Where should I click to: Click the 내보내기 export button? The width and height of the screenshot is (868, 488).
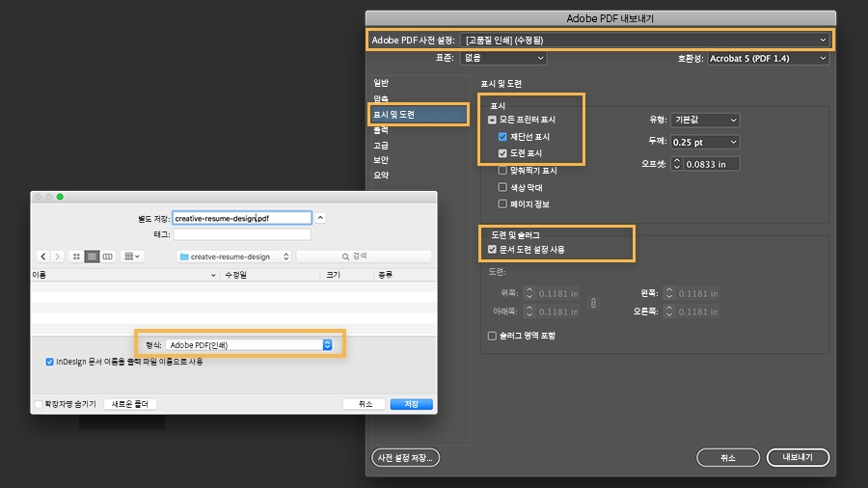click(x=798, y=457)
